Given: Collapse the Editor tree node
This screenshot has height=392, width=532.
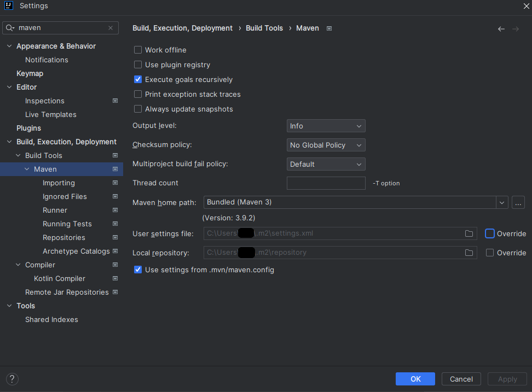Looking at the screenshot, I should [9, 87].
